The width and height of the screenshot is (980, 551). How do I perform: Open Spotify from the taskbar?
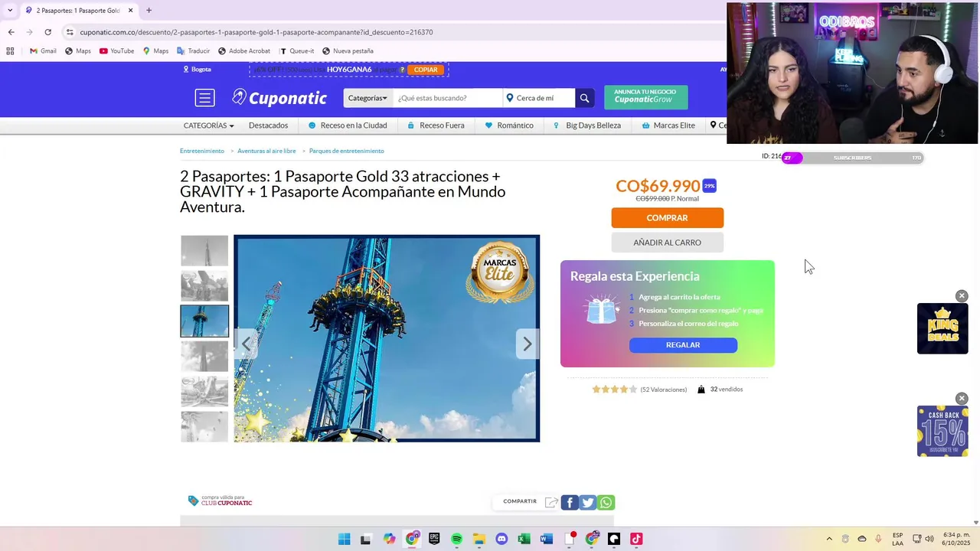pyautogui.click(x=456, y=539)
